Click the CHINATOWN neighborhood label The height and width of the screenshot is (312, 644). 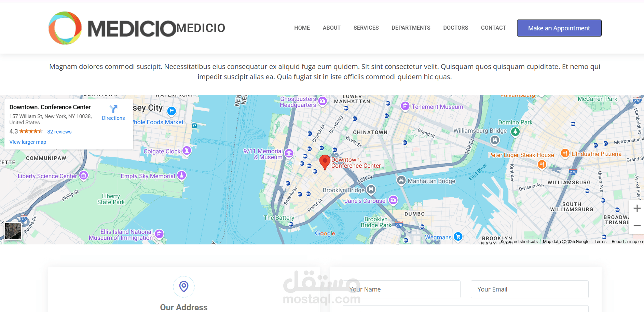tap(370, 132)
